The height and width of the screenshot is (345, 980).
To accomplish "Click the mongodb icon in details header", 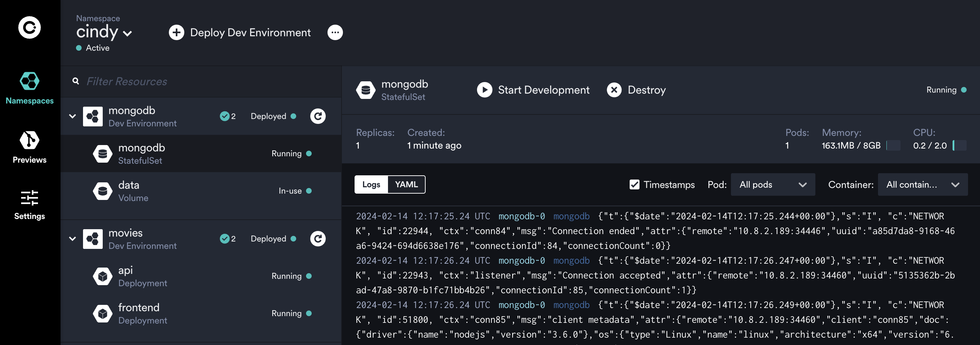I will pos(365,90).
